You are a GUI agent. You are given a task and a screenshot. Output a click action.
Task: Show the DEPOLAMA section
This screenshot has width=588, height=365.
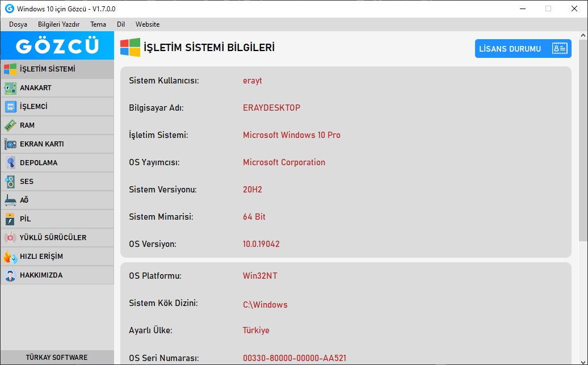coord(57,163)
